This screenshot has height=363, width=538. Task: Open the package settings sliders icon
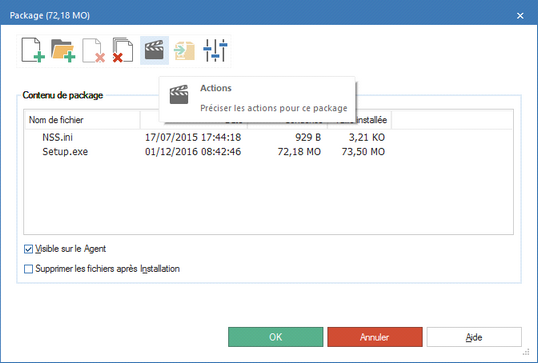click(215, 50)
